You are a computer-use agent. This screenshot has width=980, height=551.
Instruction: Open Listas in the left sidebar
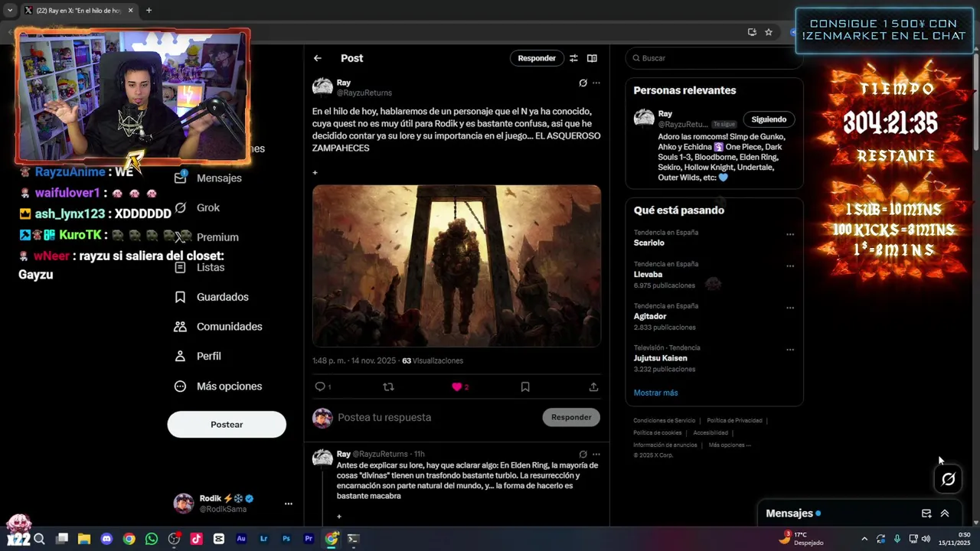pos(200,267)
